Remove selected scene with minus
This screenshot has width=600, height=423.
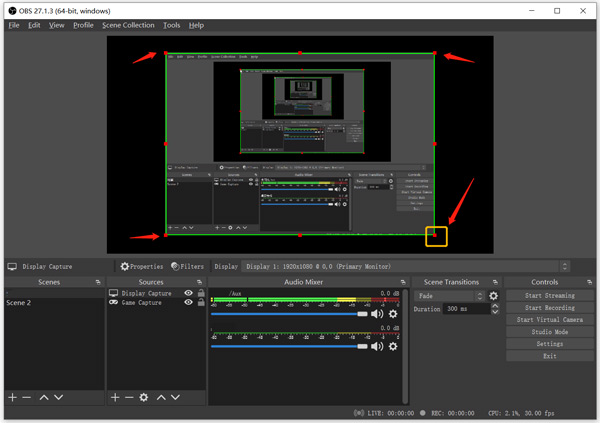point(26,397)
